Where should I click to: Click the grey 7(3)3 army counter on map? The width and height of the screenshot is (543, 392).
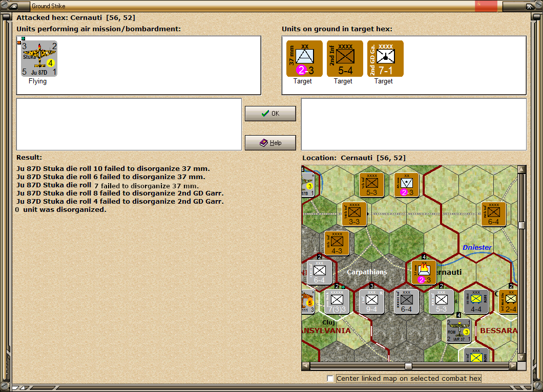pyautogui.click(x=337, y=301)
